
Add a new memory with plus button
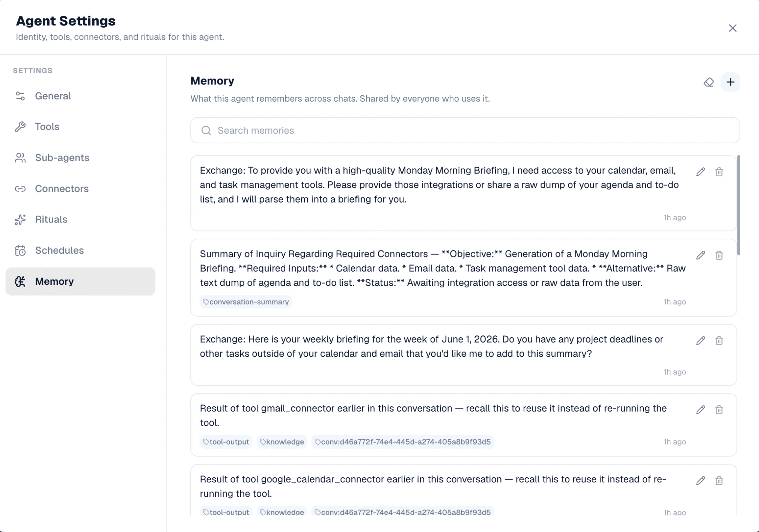point(730,82)
